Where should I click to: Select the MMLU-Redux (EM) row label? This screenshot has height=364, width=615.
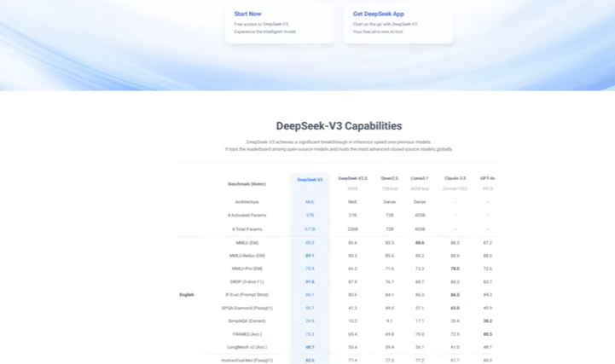point(247,256)
